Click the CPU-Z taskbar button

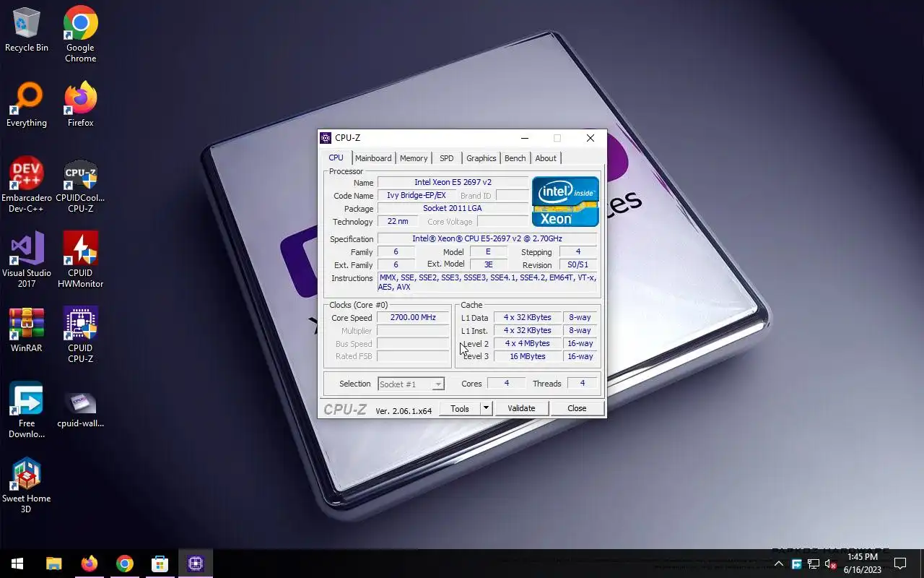pyautogui.click(x=196, y=564)
